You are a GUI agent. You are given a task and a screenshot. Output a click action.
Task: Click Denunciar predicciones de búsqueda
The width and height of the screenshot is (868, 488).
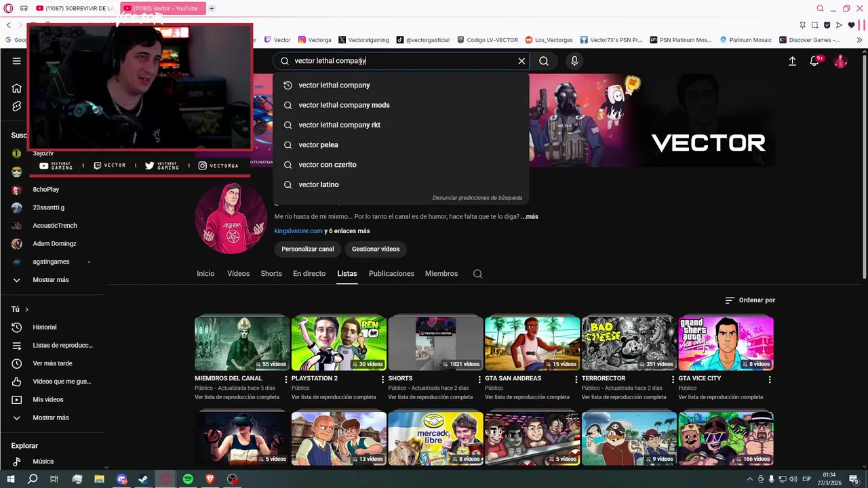coord(477,198)
